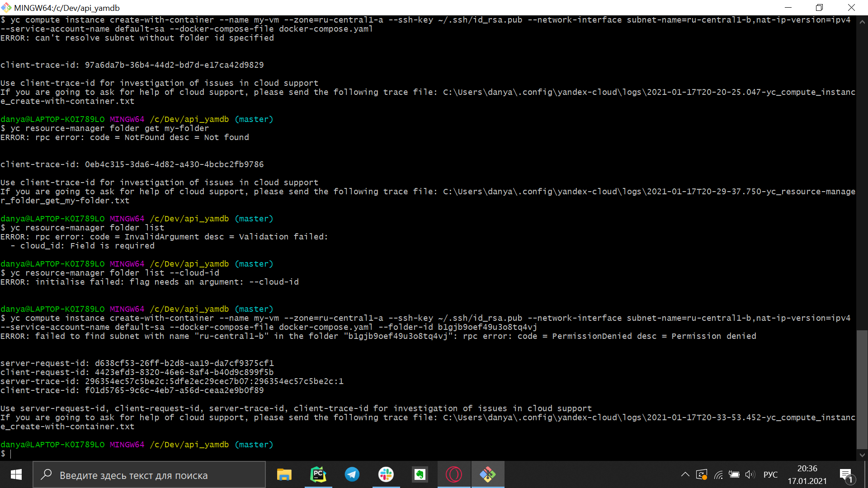Viewport: 868px width, 488px height.
Task: Click the terminal scrollbar down arrow
Action: (x=862, y=455)
